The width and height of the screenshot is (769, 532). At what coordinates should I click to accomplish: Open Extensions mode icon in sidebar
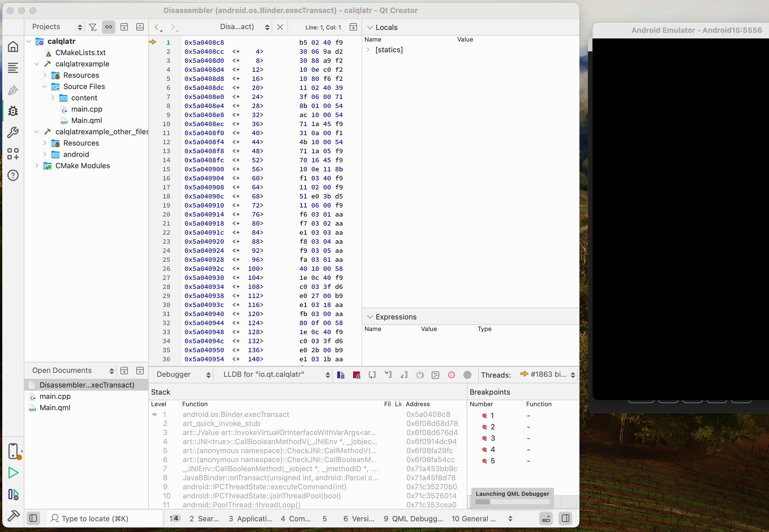point(13,154)
